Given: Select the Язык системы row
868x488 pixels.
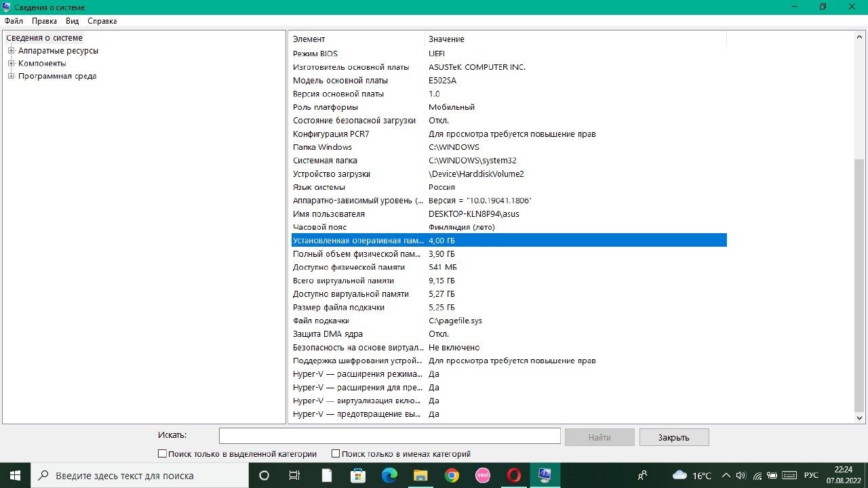Looking at the screenshot, I should coord(509,187).
